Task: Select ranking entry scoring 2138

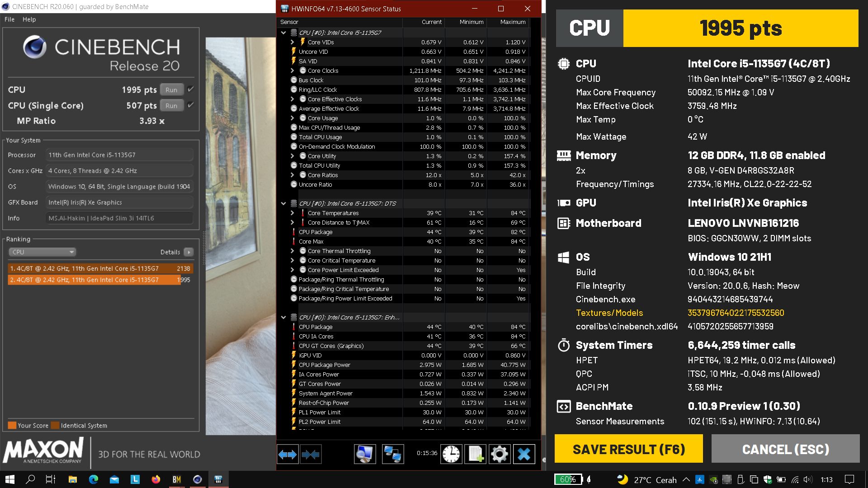Action: [x=101, y=268]
